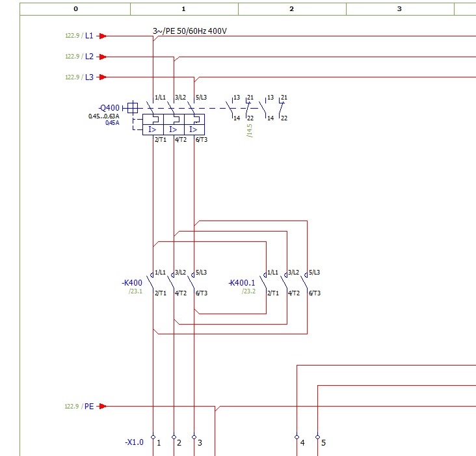
Task: Click Q400's 1/L1 connection point label
Action: point(160,98)
